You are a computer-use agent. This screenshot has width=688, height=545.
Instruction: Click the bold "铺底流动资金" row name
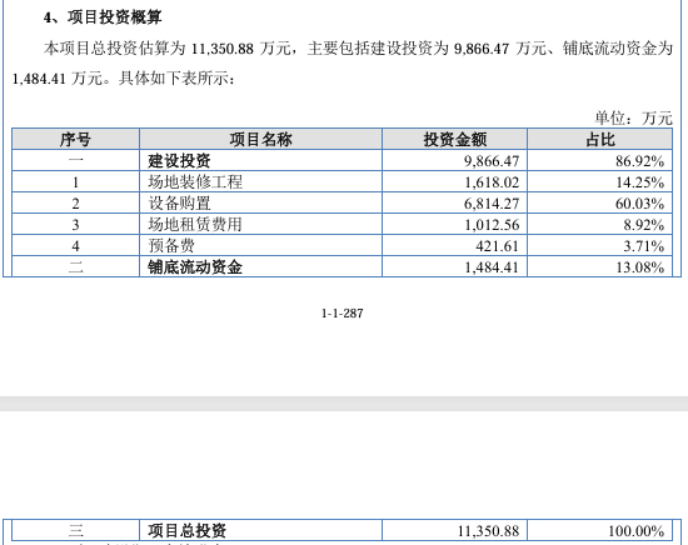[x=195, y=267]
